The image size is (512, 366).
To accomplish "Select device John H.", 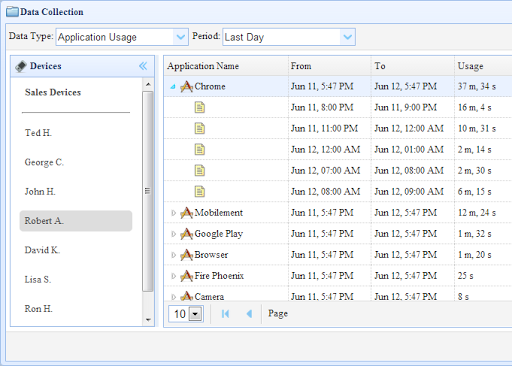I will pyautogui.click(x=40, y=192).
